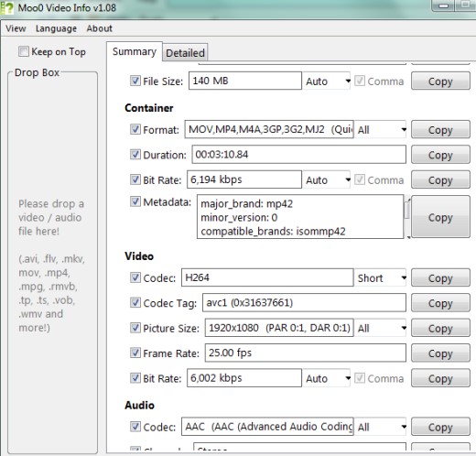
Task: Open the Language menu
Action: tap(56, 28)
